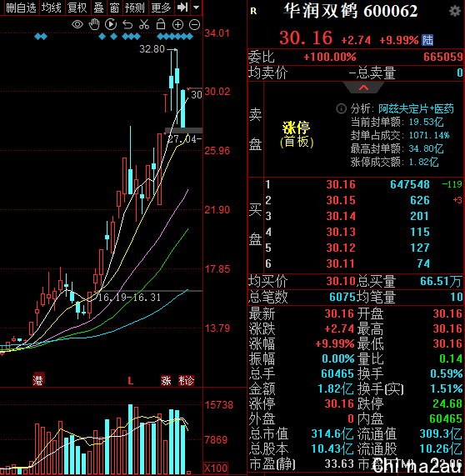The height and width of the screenshot is (476, 465).
Task: Click the undo arrow icon
Action: [127, 24]
